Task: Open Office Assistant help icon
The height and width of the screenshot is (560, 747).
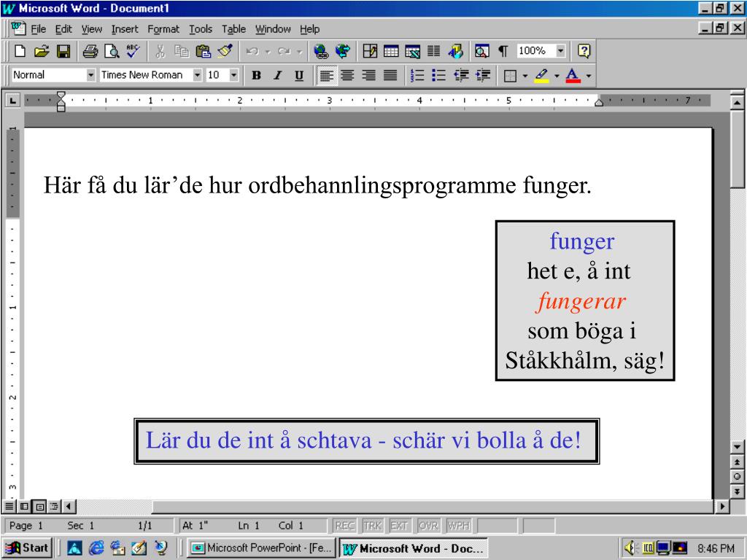Action: [584, 50]
